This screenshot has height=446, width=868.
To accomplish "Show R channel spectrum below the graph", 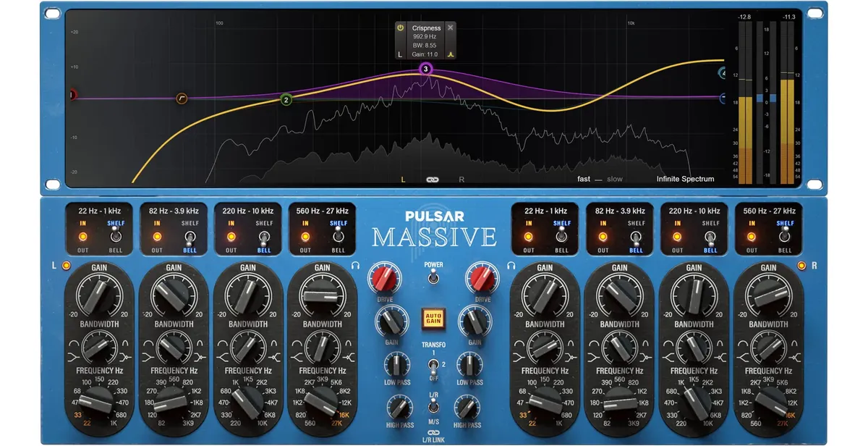I will point(461,179).
